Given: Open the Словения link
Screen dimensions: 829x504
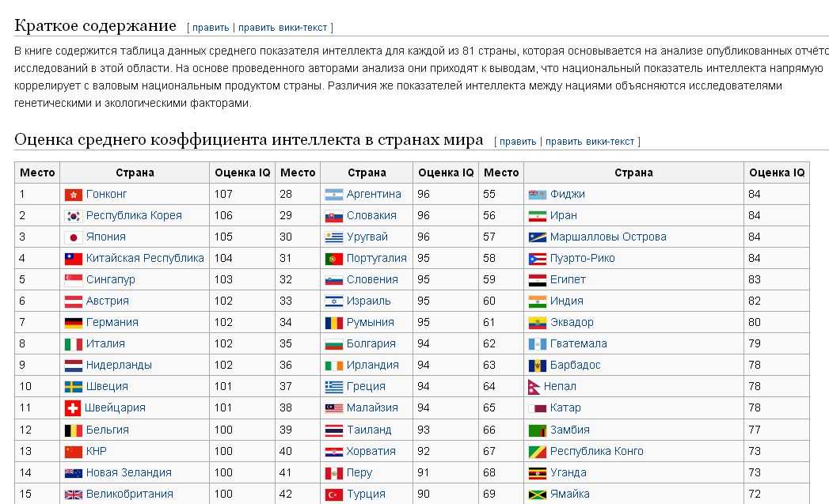Looking at the screenshot, I should (372, 279).
